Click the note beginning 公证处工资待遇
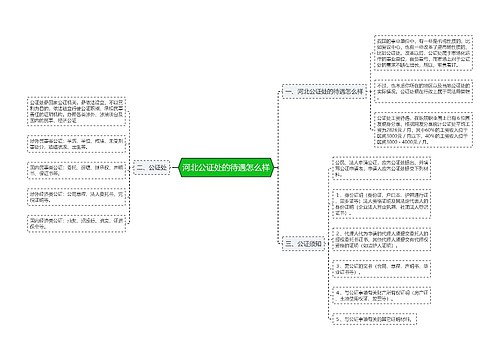 point(423,130)
